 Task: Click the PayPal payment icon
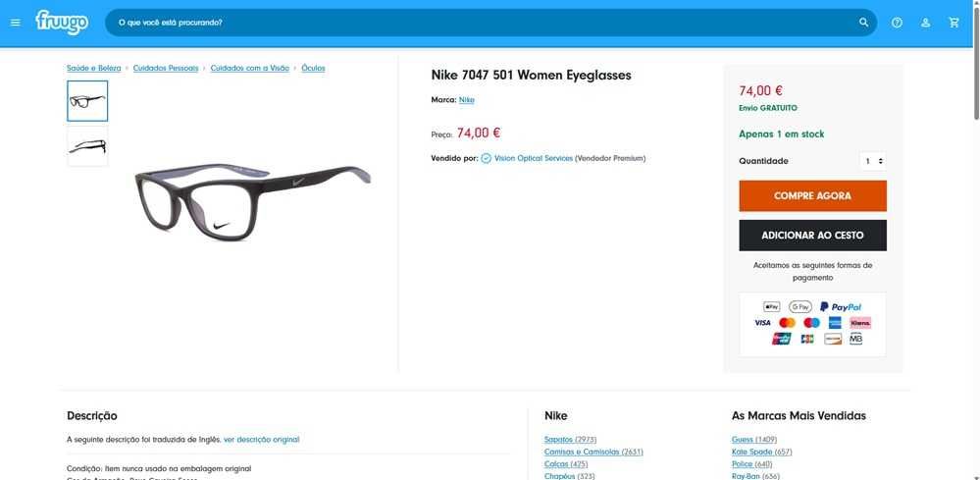[x=841, y=307]
